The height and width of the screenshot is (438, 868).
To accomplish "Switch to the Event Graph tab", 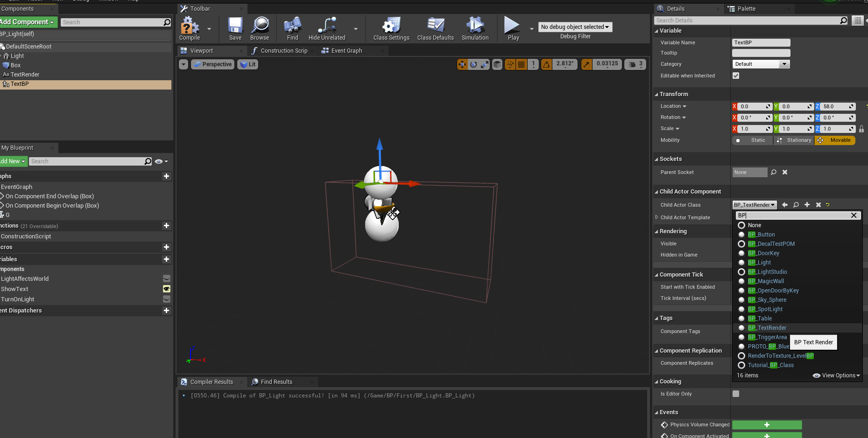I will pyautogui.click(x=346, y=51).
